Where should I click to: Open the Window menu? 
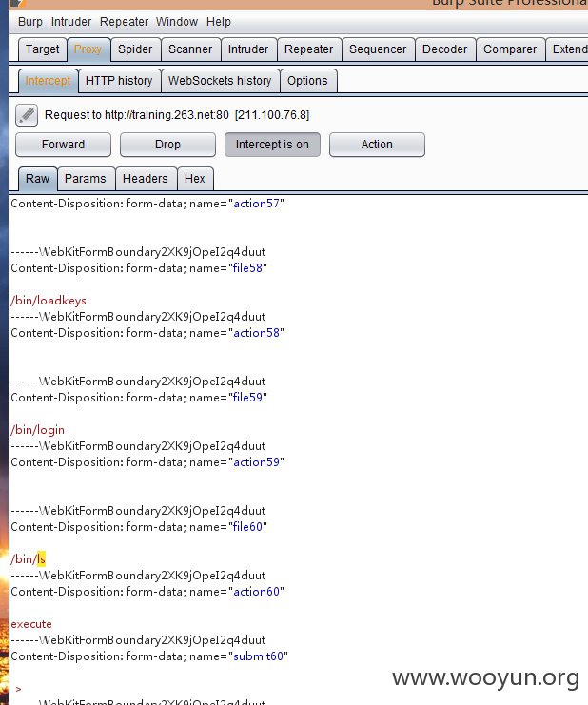pos(177,22)
